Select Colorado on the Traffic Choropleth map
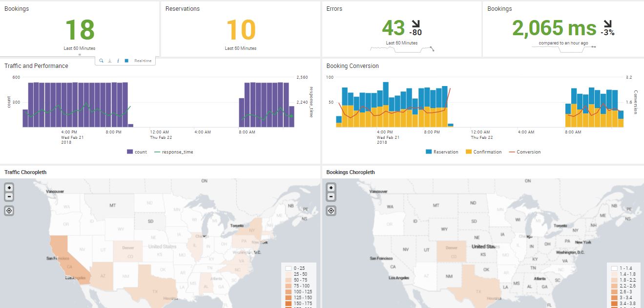The image size is (644, 308). [128, 251]
